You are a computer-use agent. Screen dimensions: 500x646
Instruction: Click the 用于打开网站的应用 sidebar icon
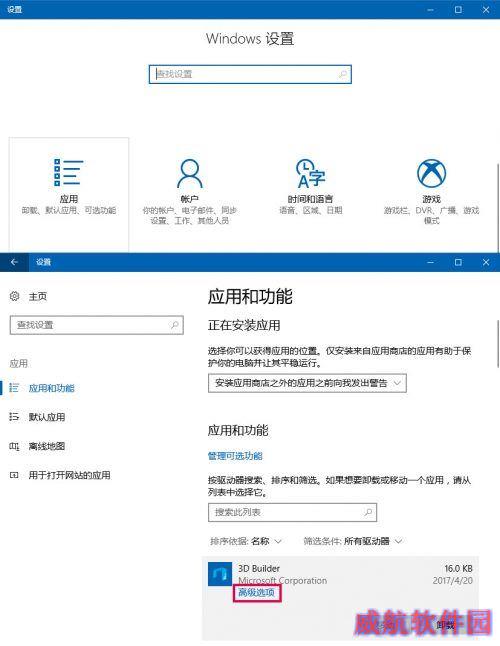tap(14, 475)
